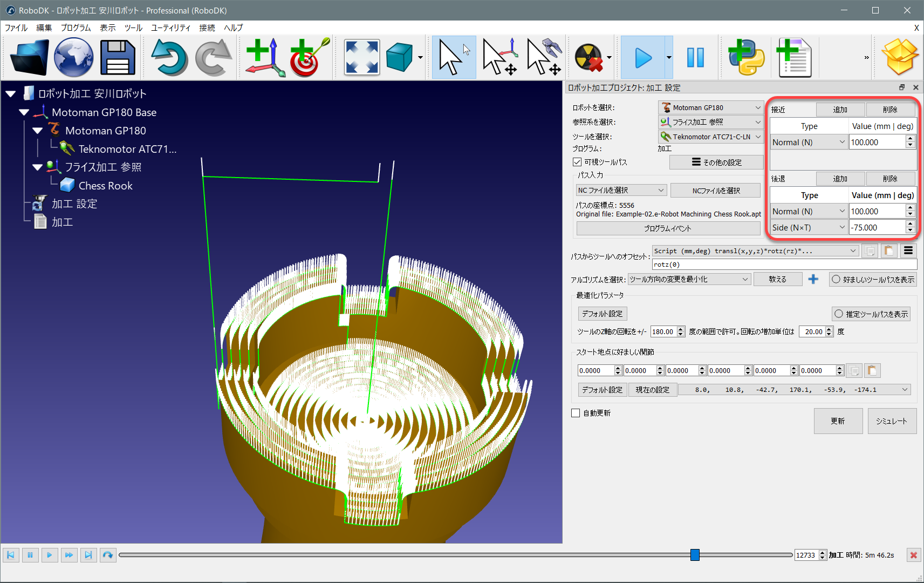Click the 180.00 Z rotation field

tap(663, 331)
